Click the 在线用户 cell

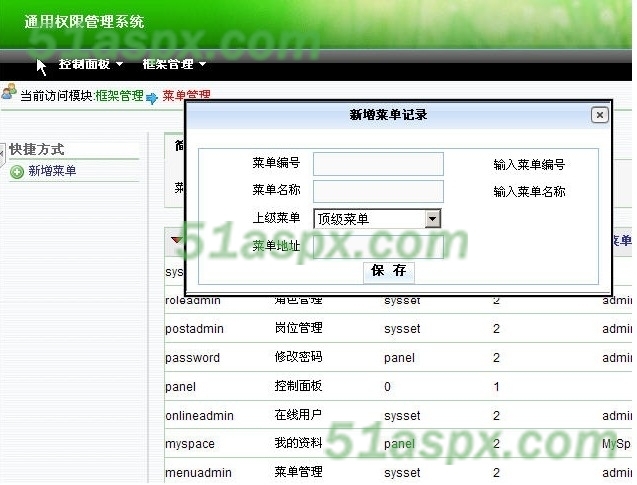(x=299, y=415)
